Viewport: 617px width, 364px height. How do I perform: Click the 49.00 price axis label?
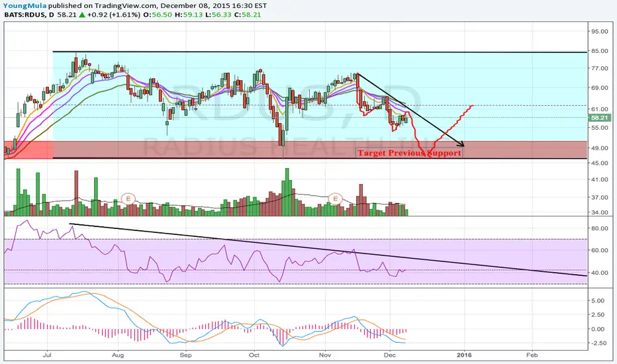tap(600, 148)
